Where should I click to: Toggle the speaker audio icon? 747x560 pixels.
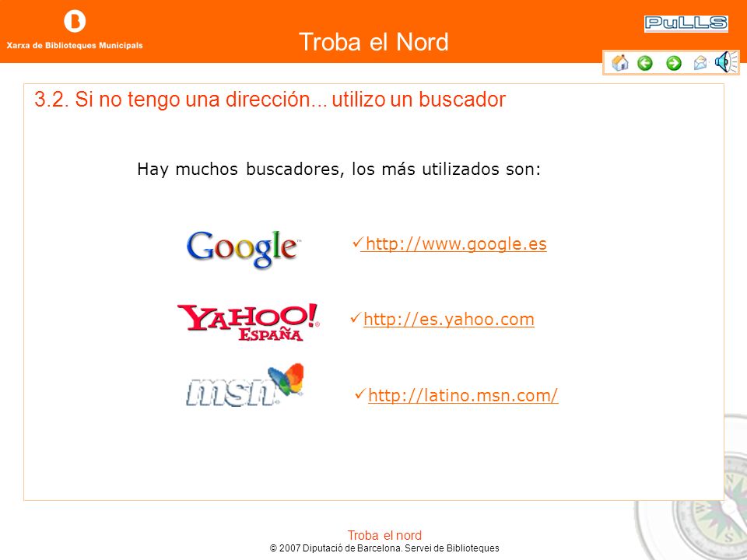[725, 62]
